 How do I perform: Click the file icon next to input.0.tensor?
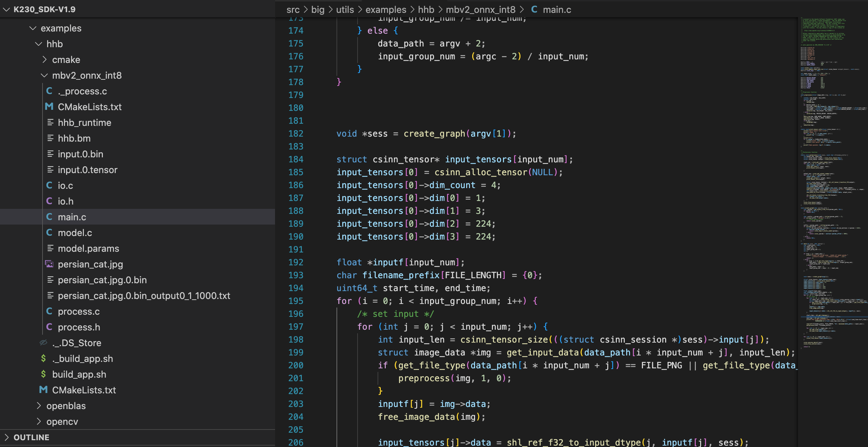[x=50, y=170]
